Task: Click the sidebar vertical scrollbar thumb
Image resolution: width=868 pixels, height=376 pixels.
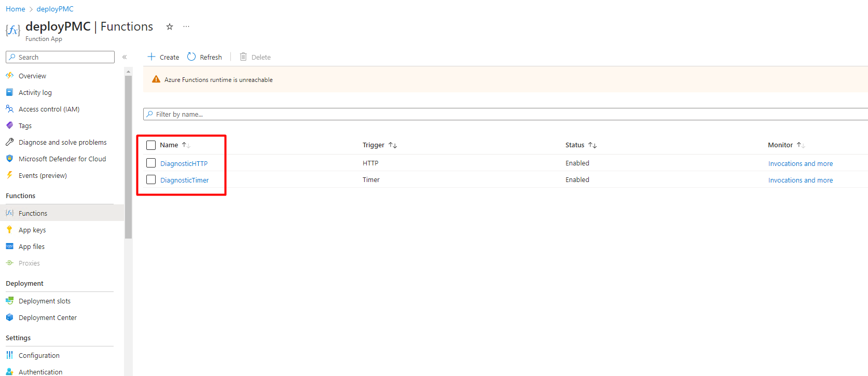Action: pos(128,157)
